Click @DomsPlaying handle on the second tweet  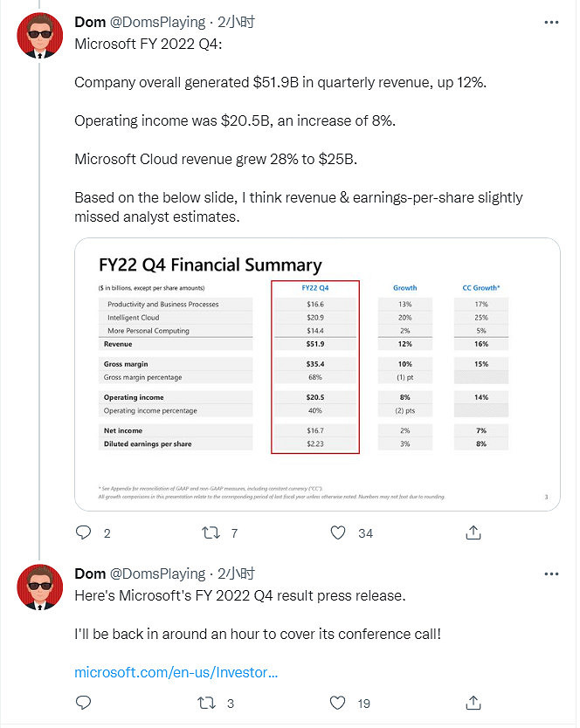tap(158, 573)
